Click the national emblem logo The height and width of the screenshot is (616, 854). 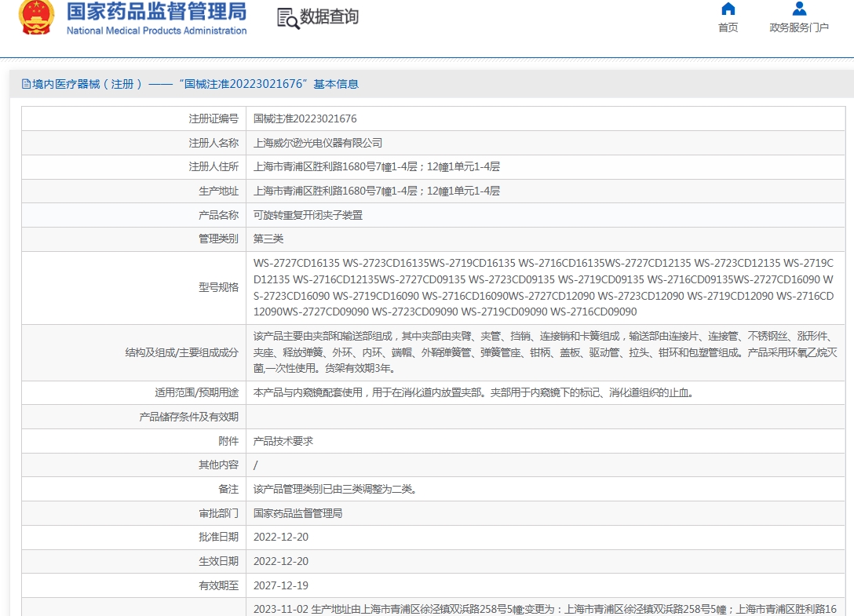pyautogui.click(x=36, y=17)
